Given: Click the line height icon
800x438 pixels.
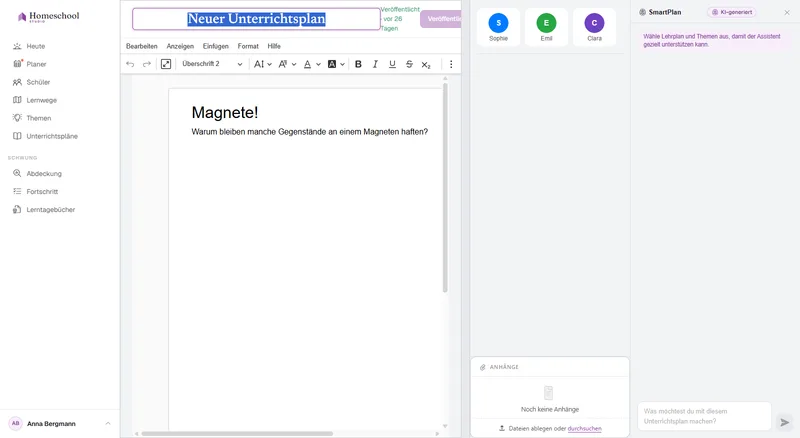Looking at the screenshot, I should (x=259, y=64).
